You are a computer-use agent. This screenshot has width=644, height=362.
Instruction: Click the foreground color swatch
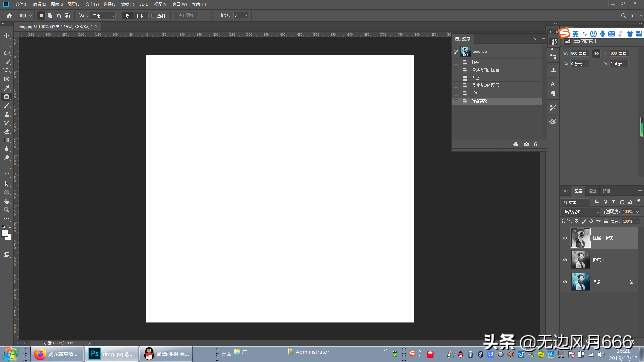(4, 233)
